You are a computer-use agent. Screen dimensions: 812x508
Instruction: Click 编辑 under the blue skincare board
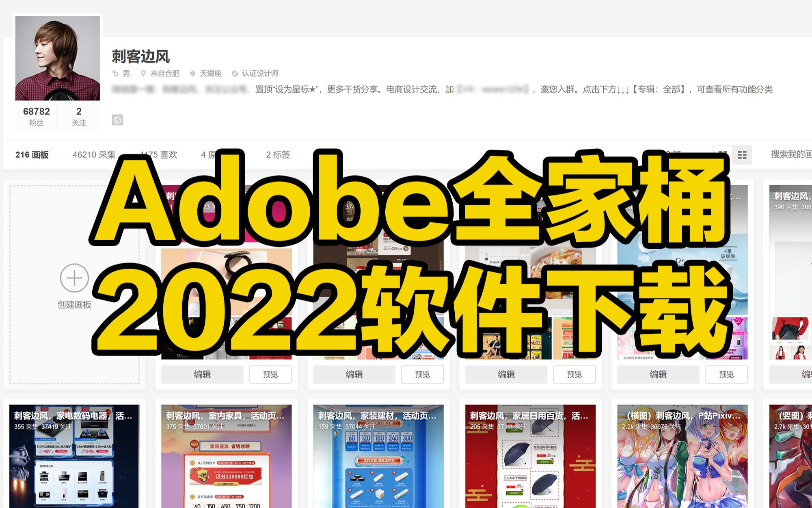658,374
